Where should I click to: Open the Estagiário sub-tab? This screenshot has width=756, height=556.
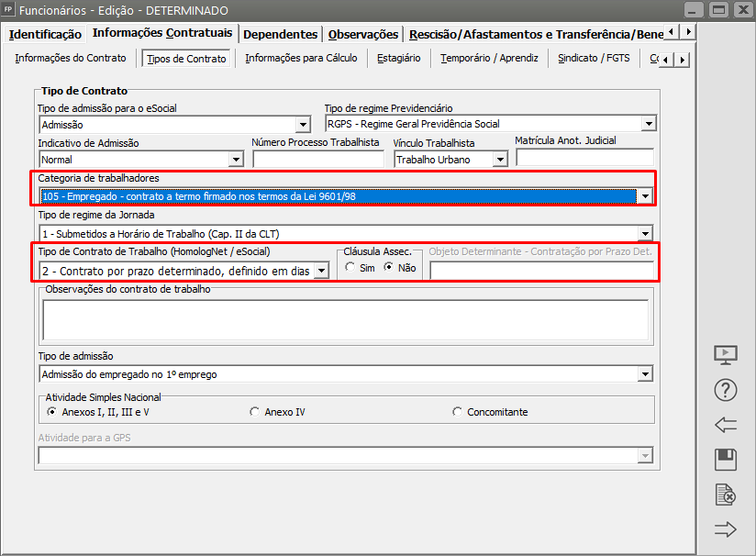point(398,58)
